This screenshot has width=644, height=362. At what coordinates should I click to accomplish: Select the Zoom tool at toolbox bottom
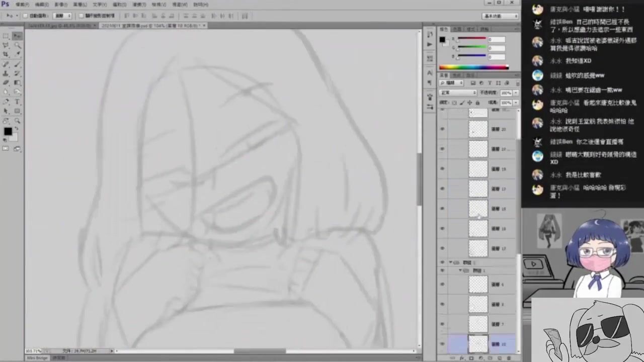17,121
